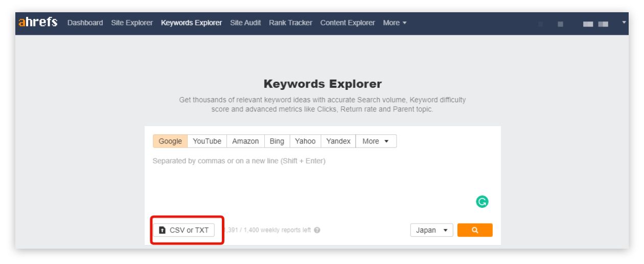The width and height of the screenshot is (644, 264).
Task: Upload keywords via CSV or TXT button
Action: pos(184,230)
